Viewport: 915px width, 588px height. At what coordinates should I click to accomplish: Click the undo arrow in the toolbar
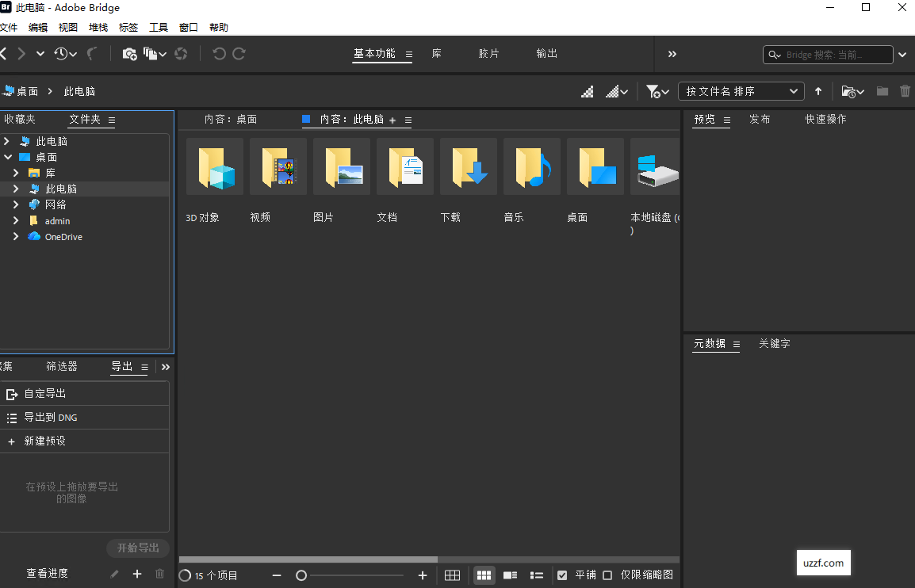(219, 54)
